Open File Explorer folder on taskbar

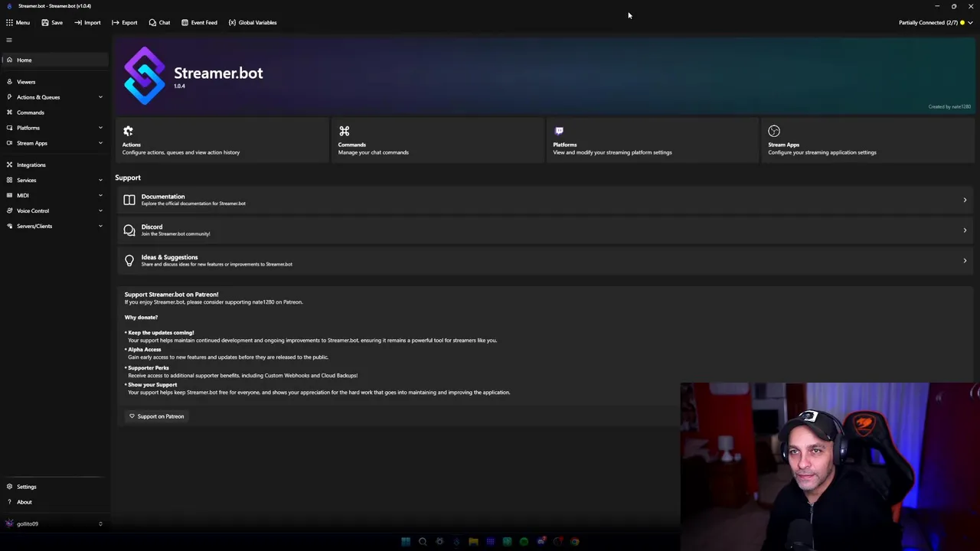[473, 542]
